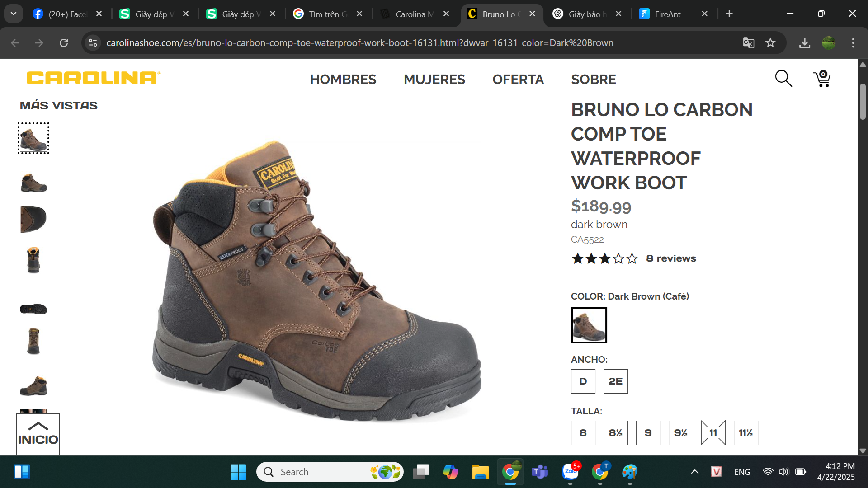Screen dimensions: 868x488
Task: Open the MUJERES menu
Action: (x=434, y=80)
